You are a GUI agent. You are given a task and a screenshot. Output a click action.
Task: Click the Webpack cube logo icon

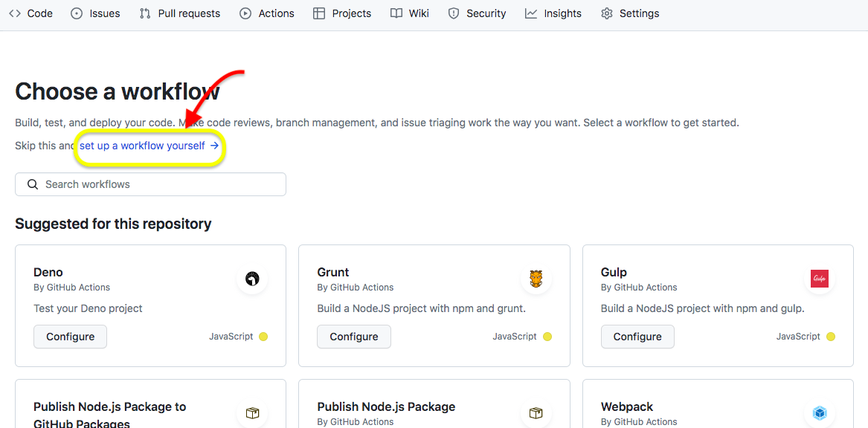click(820, 413)
